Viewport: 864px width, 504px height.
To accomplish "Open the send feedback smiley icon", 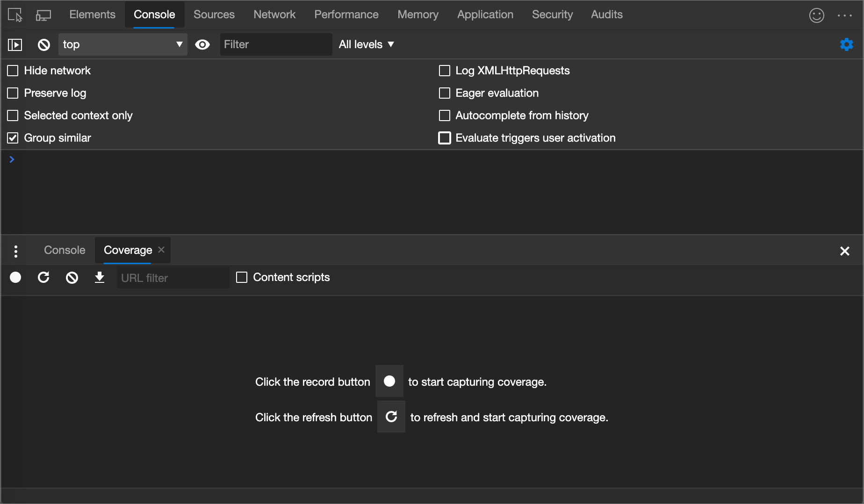I will click(817, 15).
